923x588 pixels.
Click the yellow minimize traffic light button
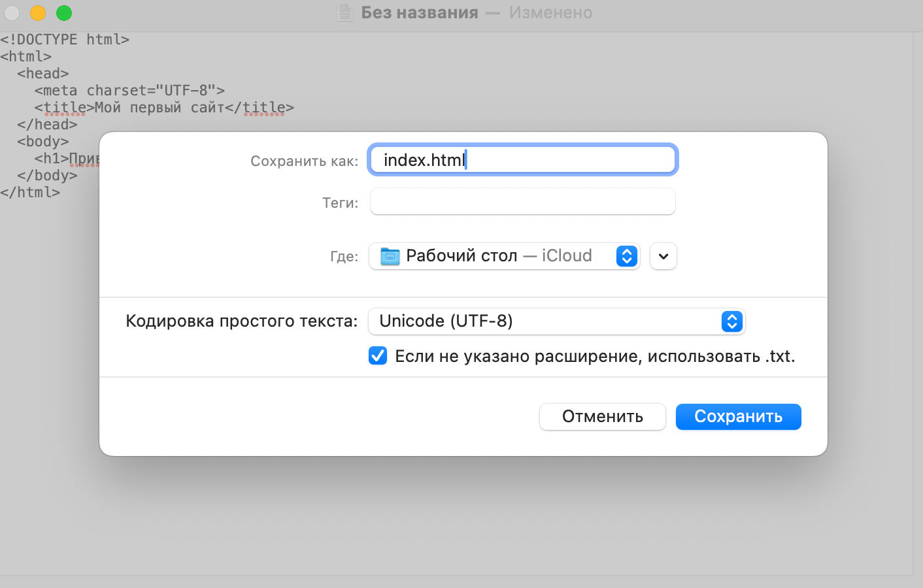38,12
